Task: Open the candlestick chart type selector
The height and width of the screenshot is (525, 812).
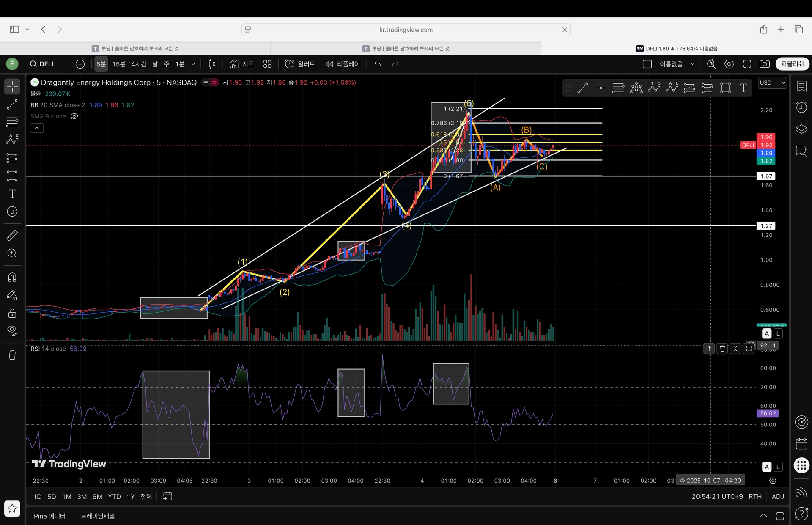Action: click(x=212, y=64)
